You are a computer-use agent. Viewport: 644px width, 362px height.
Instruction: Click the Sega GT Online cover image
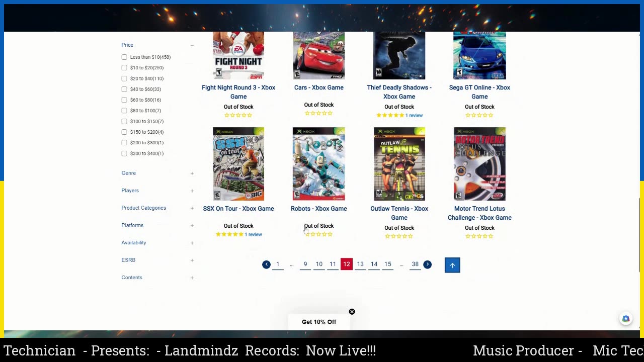pyautogui.click(x=479, y=55)
